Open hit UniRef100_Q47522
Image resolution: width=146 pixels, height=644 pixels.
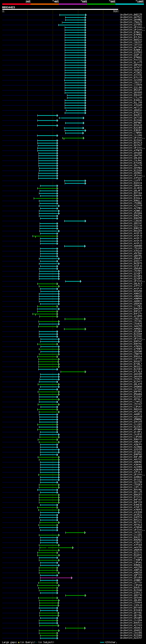(131, 17)
